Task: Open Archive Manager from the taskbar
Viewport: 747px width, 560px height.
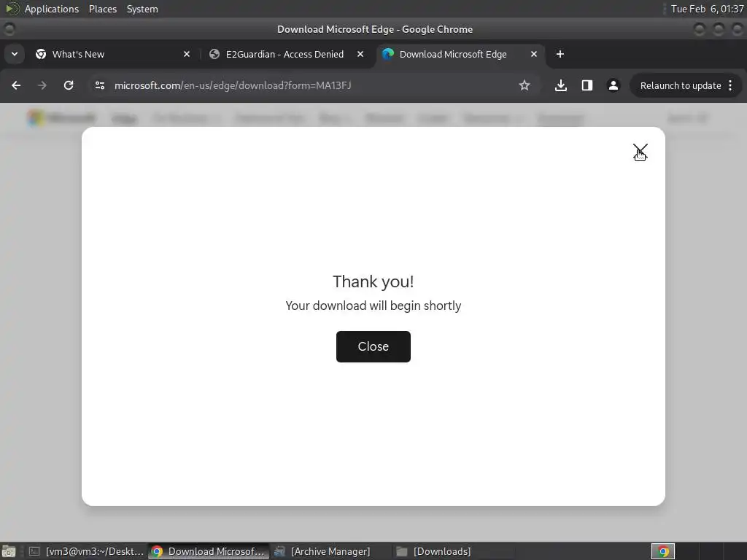Action: (x=330, y=551)
